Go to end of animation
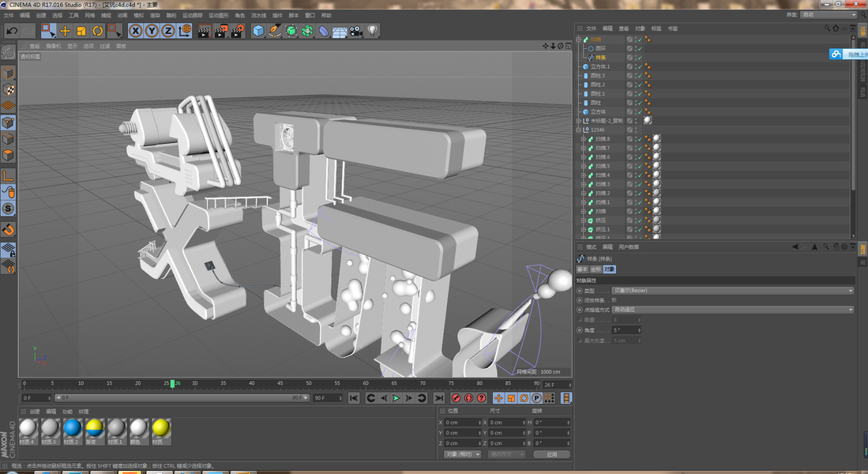 [439, 397]
